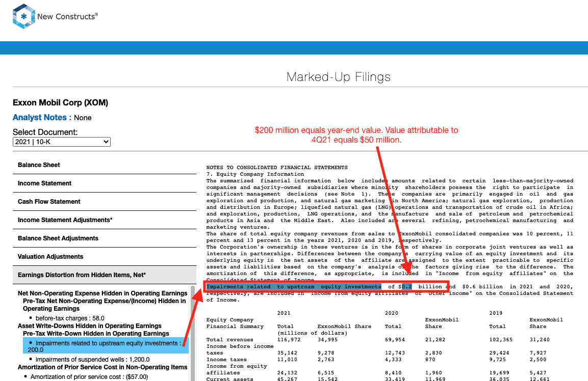The height and width of the screenshot is (381, 588).
Task: Click the New Constructs hexagon logo
Action: (x=23, y=16)
